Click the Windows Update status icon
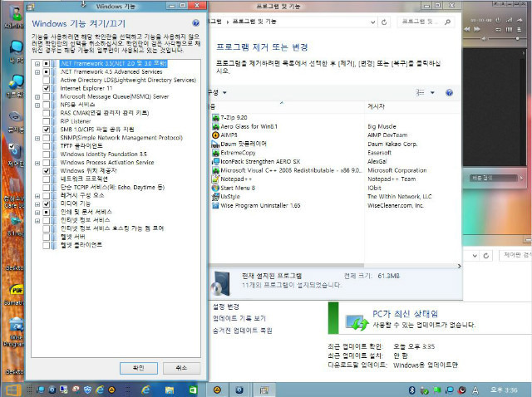This screenshot has width=532, height=397. coord(355,322)
